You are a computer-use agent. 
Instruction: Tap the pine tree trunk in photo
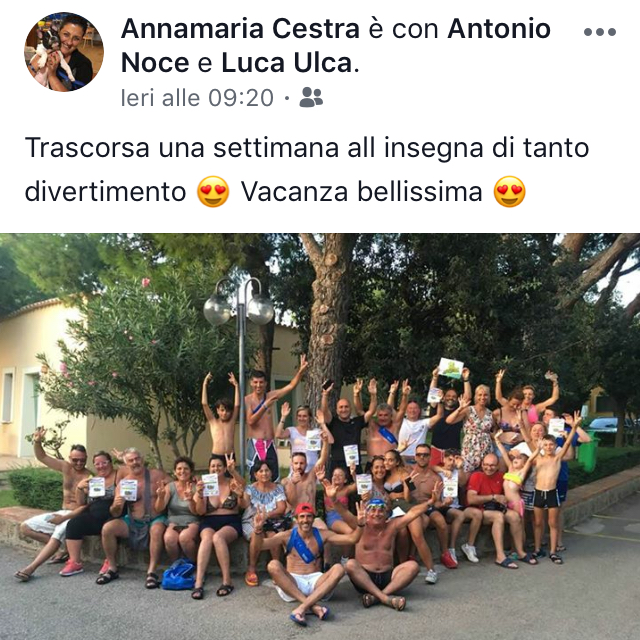[x=329, y=318]
